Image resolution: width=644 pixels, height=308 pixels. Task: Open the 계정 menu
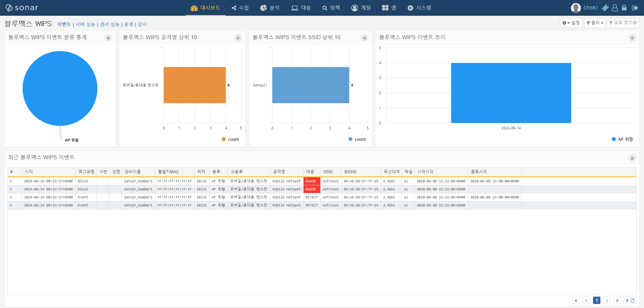[x=361, y=8]
